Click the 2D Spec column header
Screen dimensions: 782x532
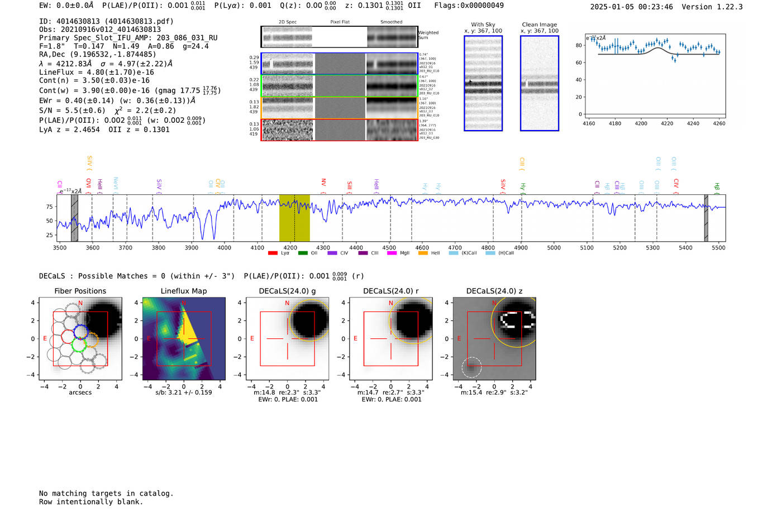288,22
